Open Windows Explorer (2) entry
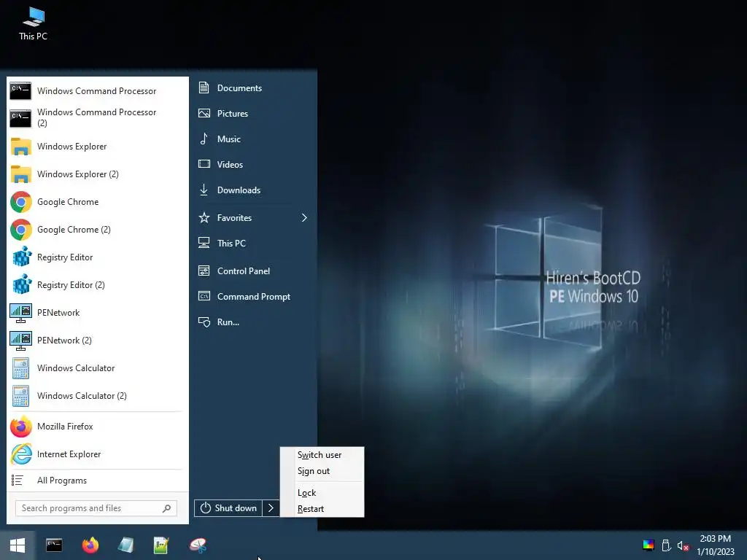 pos(97,174)
